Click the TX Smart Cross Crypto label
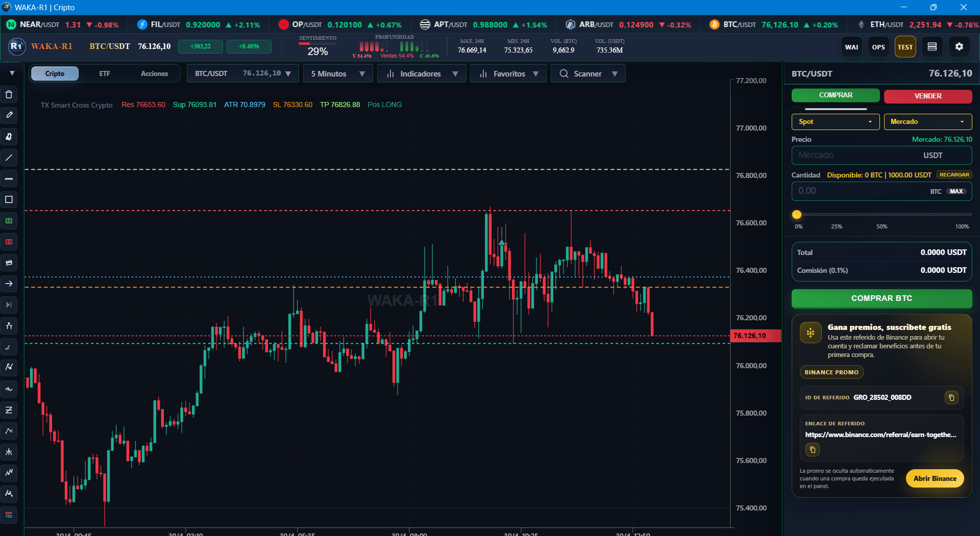This screenshot has width=980, height=536. 77,105
